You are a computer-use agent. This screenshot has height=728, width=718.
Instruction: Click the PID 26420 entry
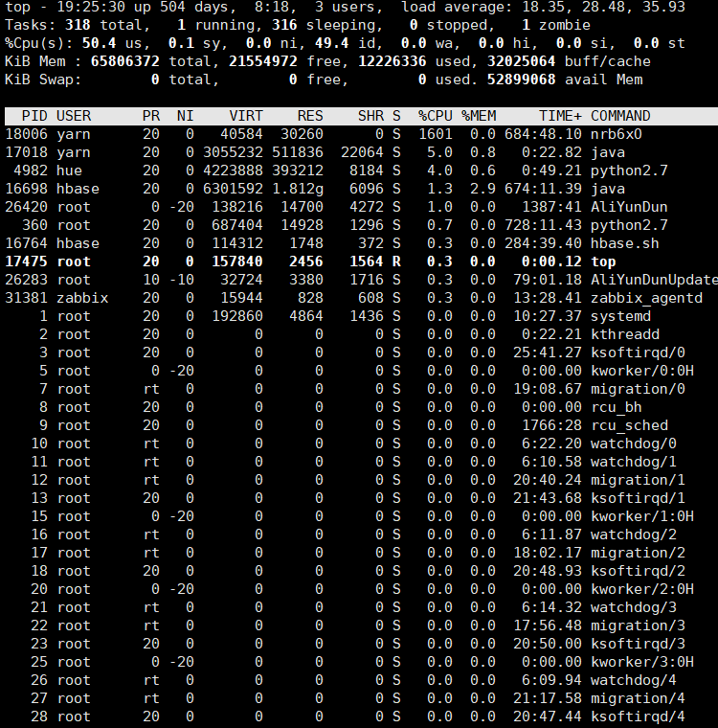click(26, 207)
